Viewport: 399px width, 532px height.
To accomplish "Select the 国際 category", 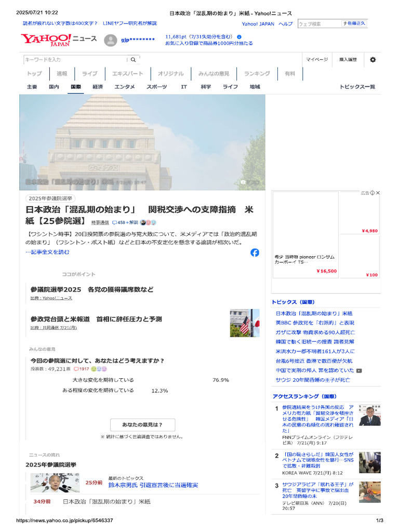I will 76,87.
